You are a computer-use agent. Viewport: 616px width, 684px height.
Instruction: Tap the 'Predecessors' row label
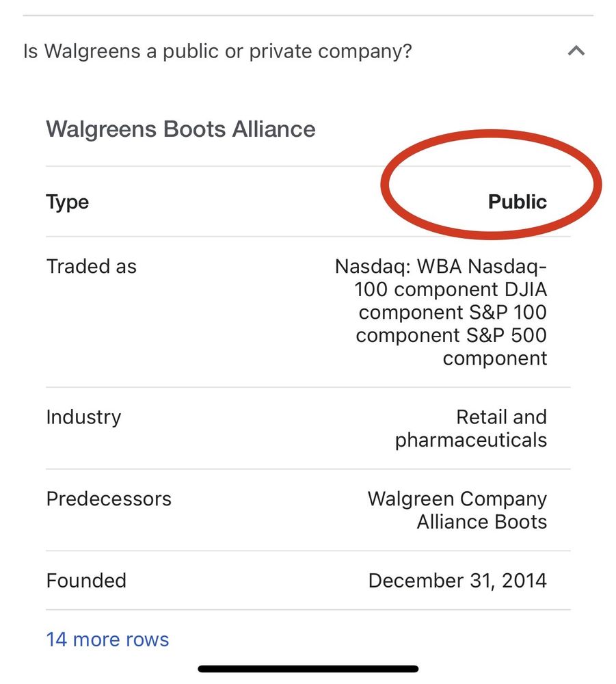pyautogui.click(x=109, y=499)
